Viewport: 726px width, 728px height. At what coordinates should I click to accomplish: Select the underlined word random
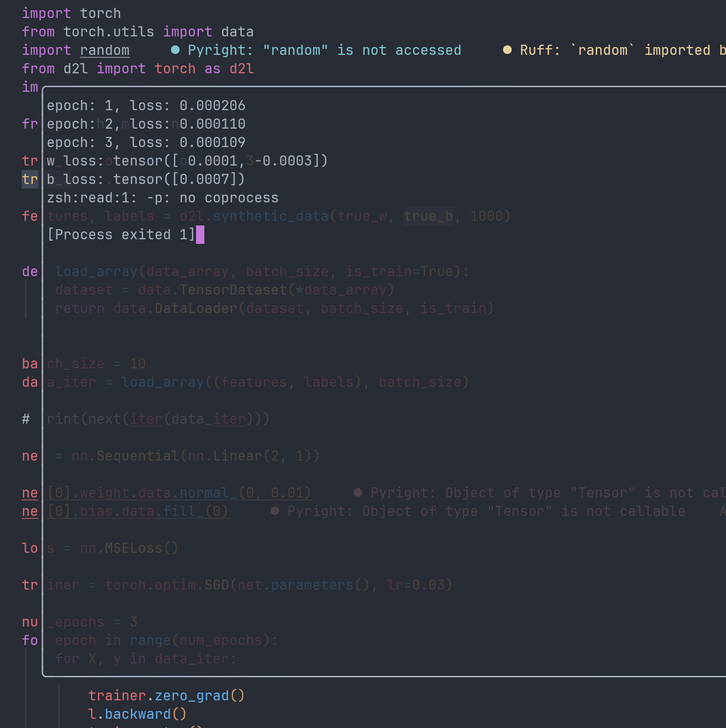click(105, 50)
